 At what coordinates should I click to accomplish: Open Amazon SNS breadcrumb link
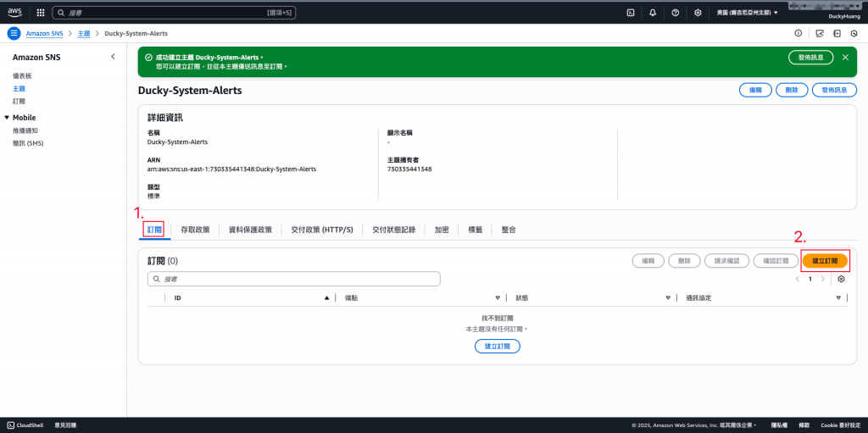pyautogui.click(x=46, y=34)
